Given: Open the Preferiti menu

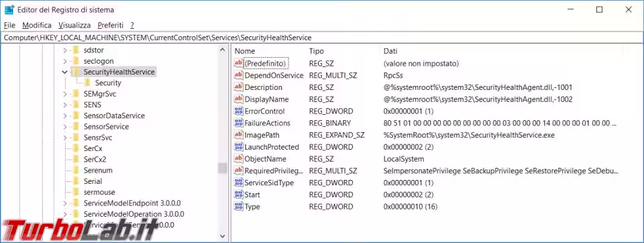Looking at the screenshot, I should coord(111,25).
